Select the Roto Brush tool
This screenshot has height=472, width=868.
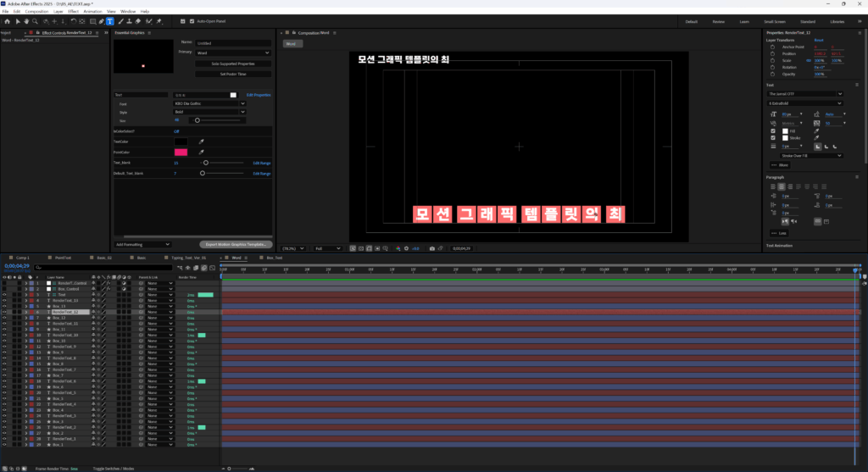tap(148, 21)
